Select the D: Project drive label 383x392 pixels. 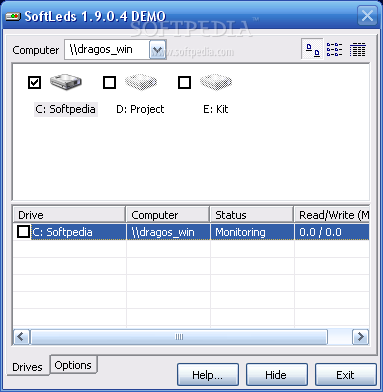pyautogui.click(x=140, y=109)
